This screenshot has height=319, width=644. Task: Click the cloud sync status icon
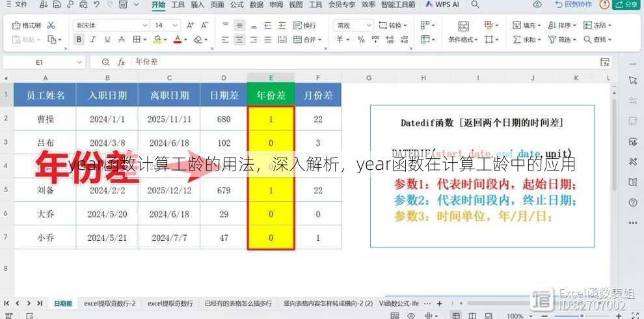[537, 5]
